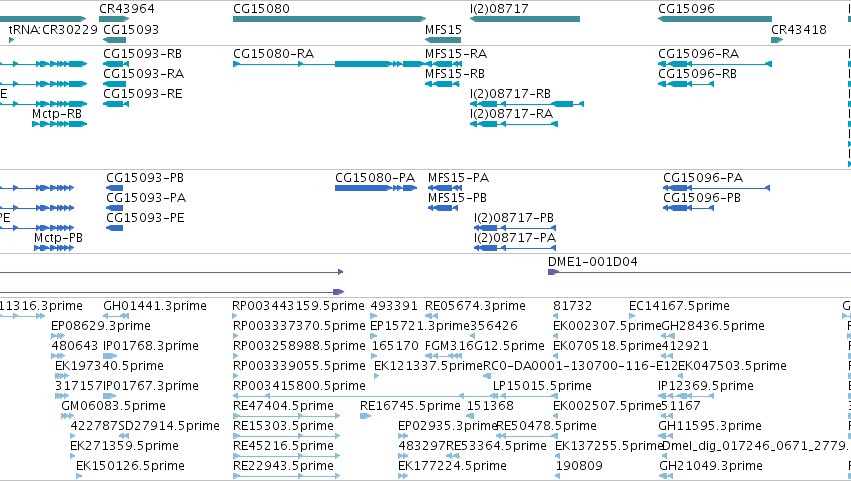Click EST IP12369.5prime
This screenshot has width=851, height=481.
[706, 386]
